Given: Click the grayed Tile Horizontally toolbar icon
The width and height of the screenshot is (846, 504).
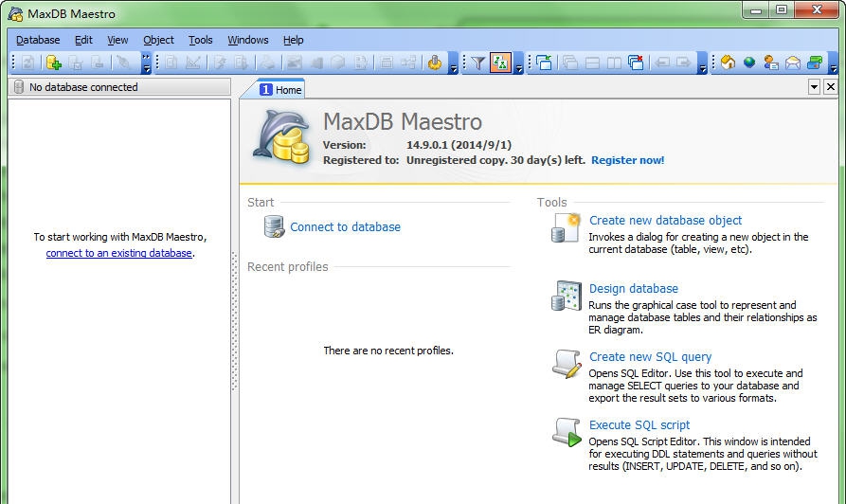Looking at the screenshot, I should click(592, 63).
